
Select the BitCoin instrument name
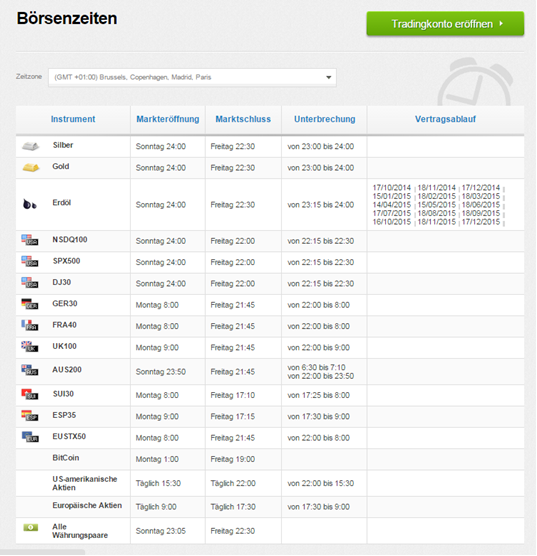click(x=66, y=457)
